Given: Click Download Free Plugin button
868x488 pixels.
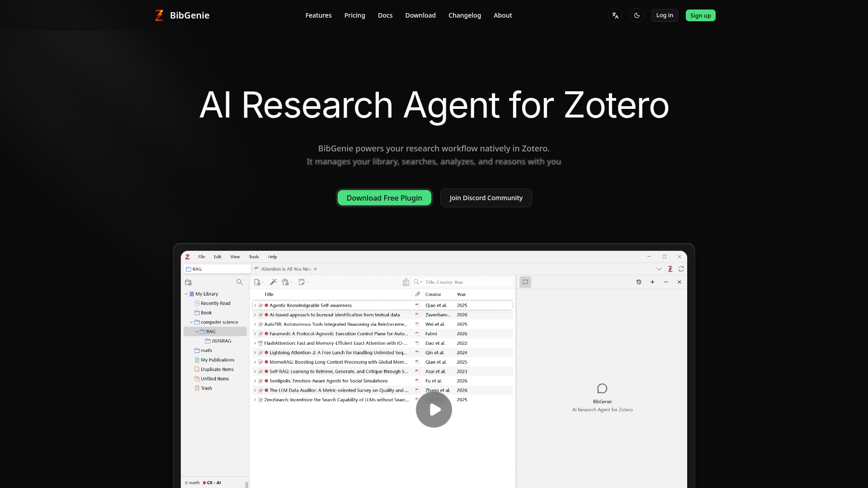Looking at the screenshot, I should point(384,198).
